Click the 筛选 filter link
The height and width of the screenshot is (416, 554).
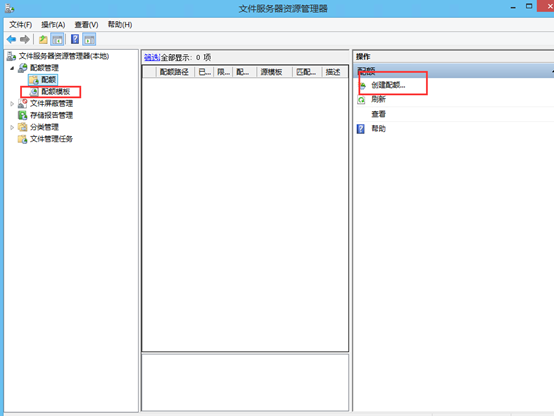click(152, 57)
